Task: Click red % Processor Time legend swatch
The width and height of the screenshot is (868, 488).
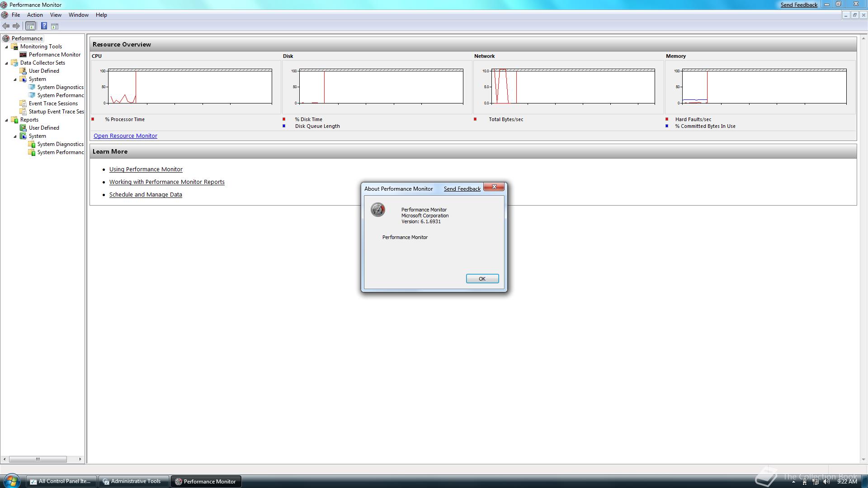Action: (x=93, y=119)
